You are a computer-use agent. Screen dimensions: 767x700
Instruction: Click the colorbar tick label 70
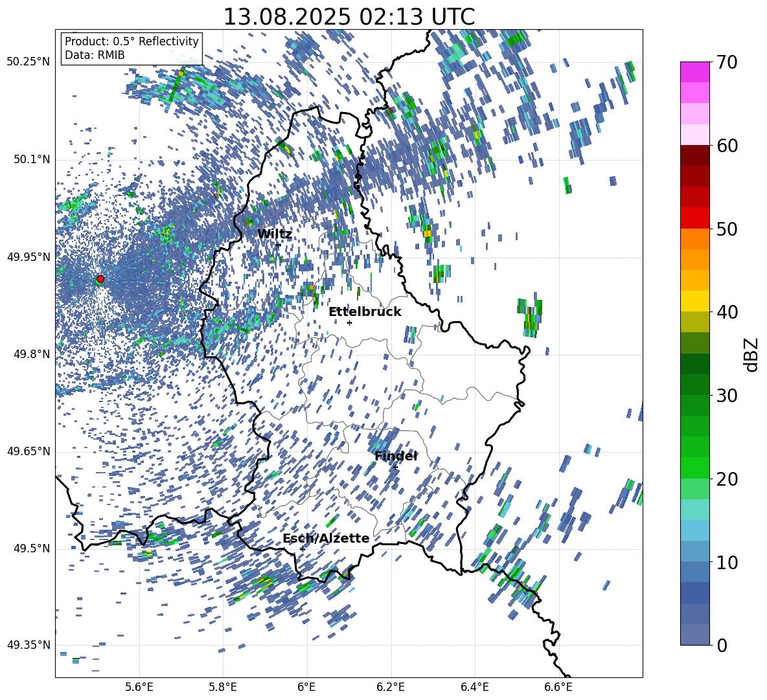tap(726, 62)
